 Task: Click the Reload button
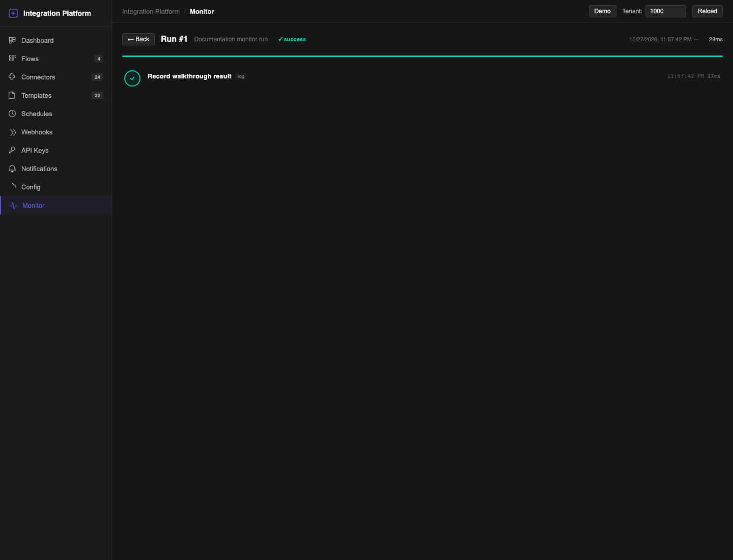[x=707, y=11]
